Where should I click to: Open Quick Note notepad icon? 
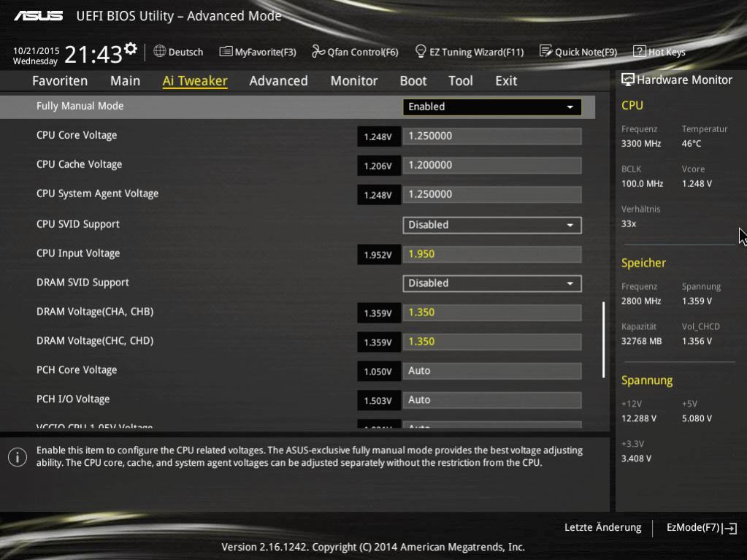coord(545,51)
